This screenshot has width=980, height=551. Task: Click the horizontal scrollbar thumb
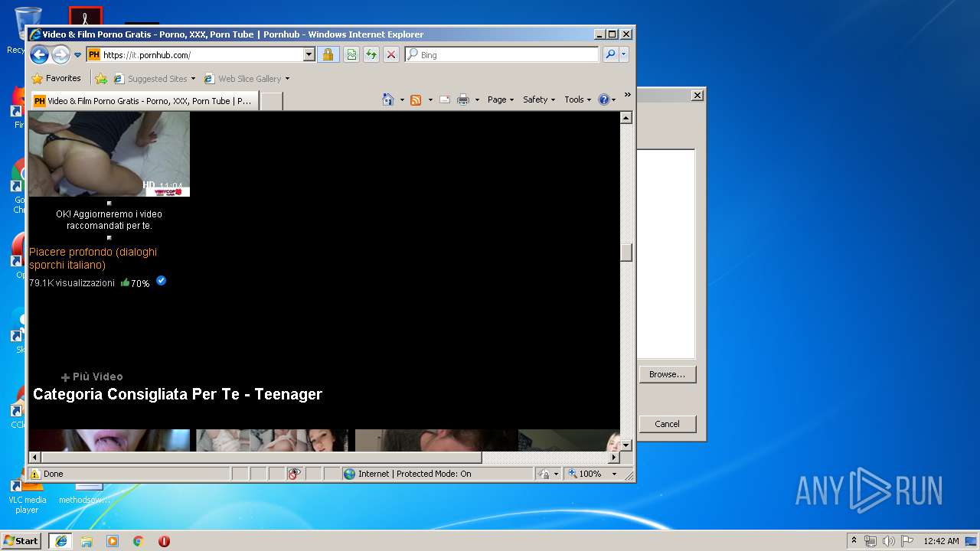tap(261, 458)
